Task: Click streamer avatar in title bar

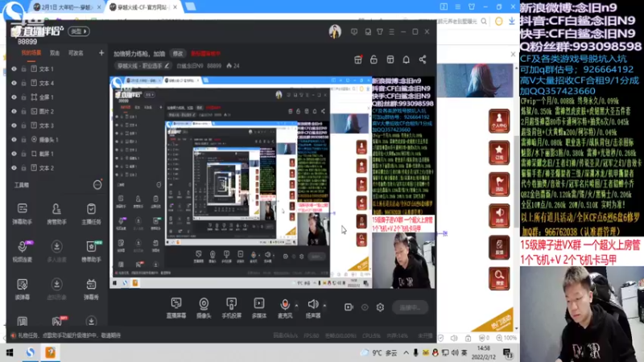Action: [335, 31]
